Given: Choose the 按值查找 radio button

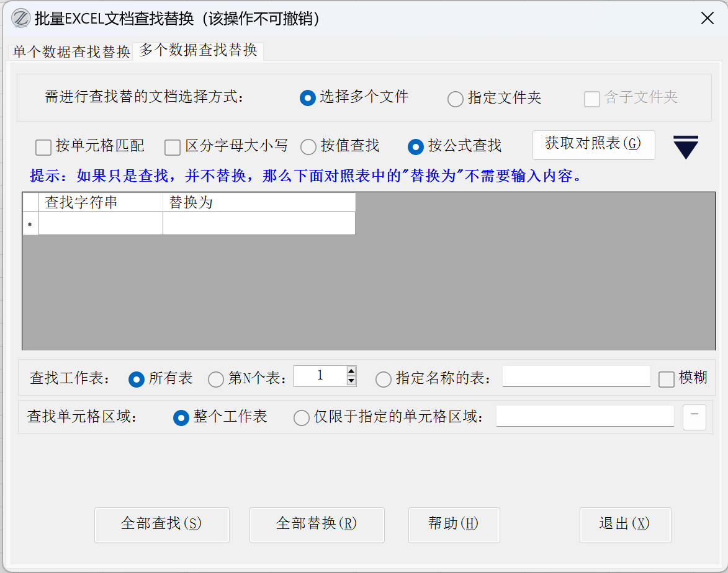Looking at the screenshot, I should click(x=308, y=147).
